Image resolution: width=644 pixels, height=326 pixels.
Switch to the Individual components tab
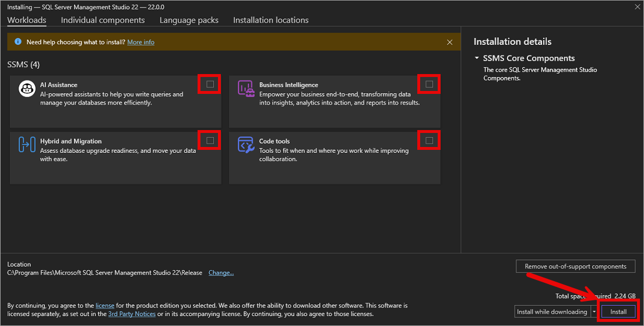[103, 20]
